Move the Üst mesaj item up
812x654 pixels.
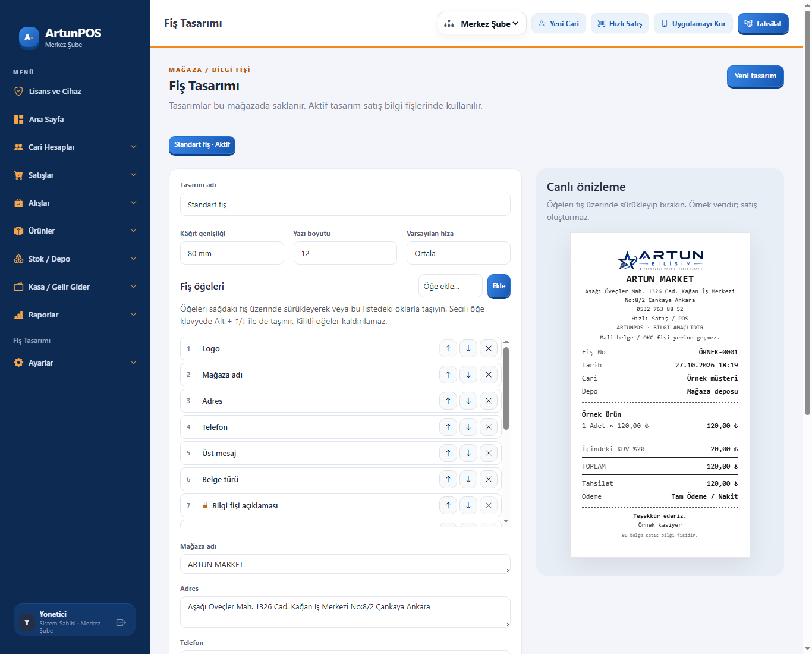[448, 453]
